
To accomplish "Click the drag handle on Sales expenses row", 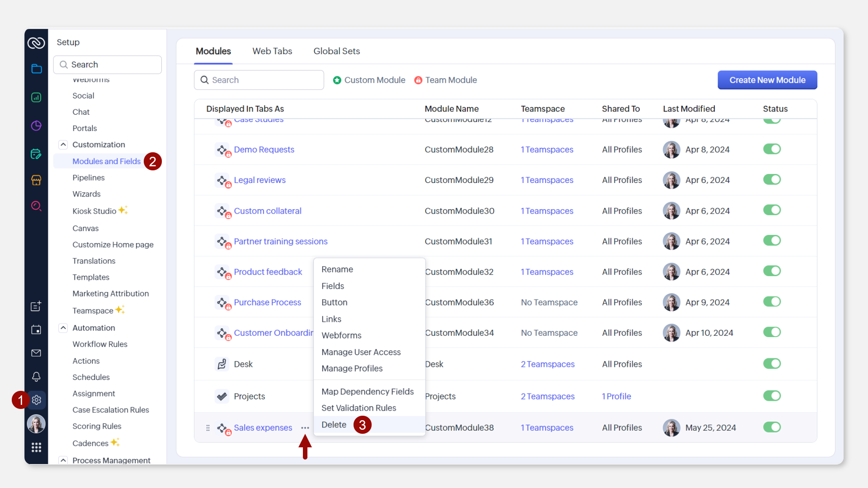I will tap(208, 428).
